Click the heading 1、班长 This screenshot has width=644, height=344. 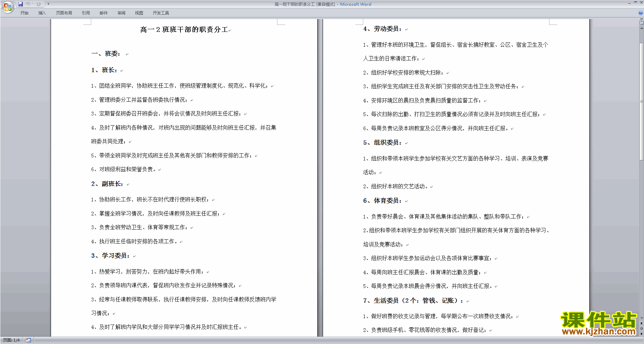tap(104, 70)
